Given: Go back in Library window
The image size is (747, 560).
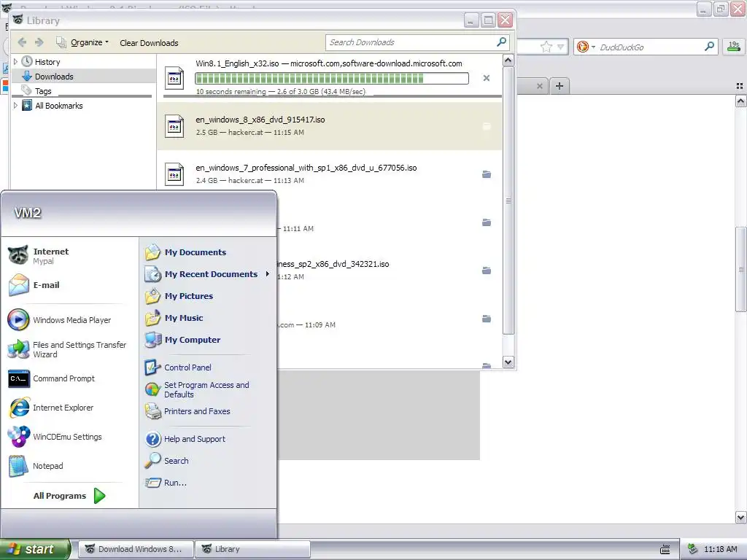Looking at the screenshot, I should (22, 42).
